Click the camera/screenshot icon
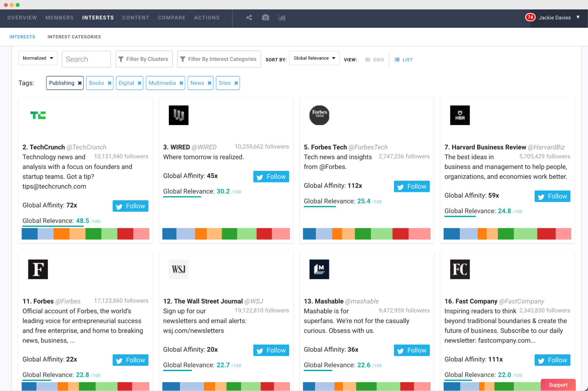Viewport: 588px width, 391px height. (265, 17)
